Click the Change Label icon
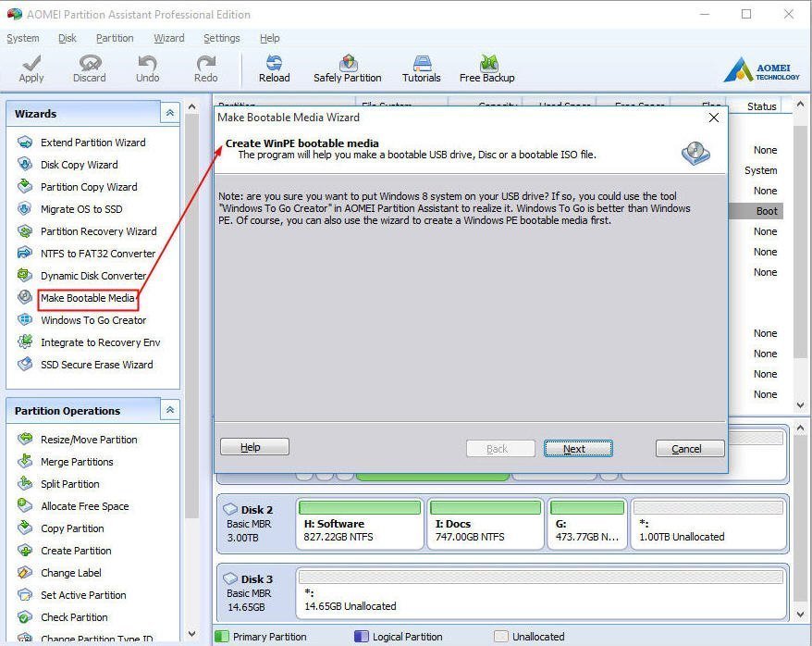This screenshot has width=812, height=646. point(25,573)
